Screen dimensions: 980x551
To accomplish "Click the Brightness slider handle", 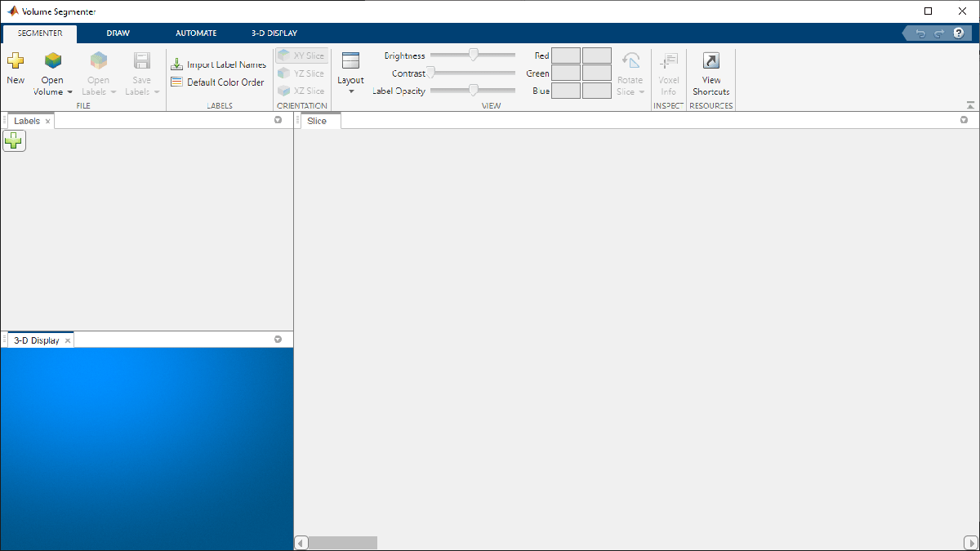I will pos(473,55).
